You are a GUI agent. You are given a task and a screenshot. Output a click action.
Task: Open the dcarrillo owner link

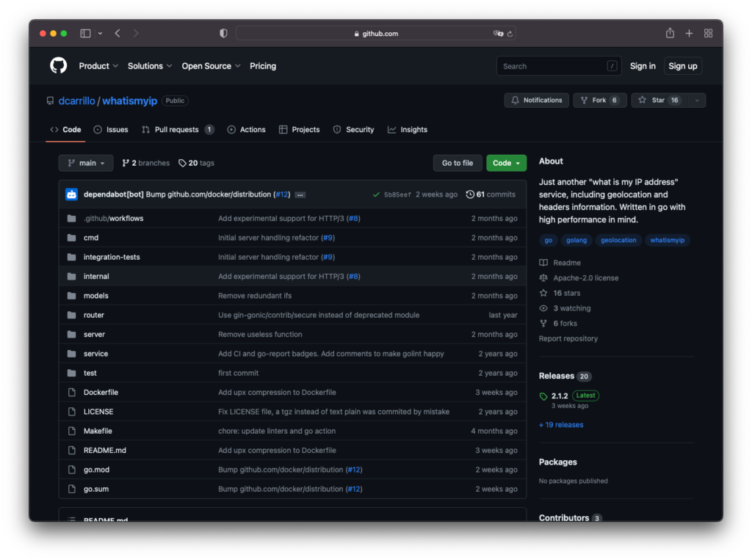click(76, 101)
